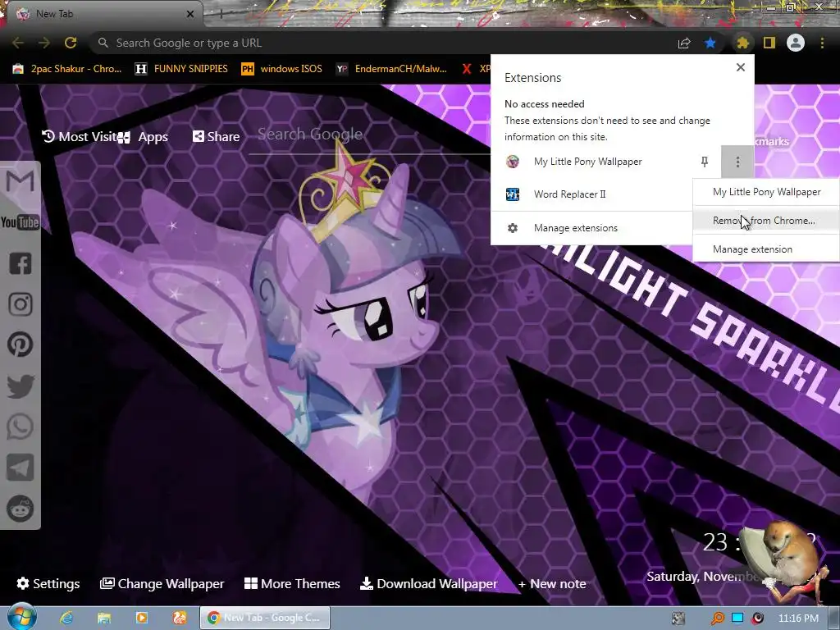Click the Back navigation arrow
This screenshot has width=840, height=630.
tap(18, 43)
